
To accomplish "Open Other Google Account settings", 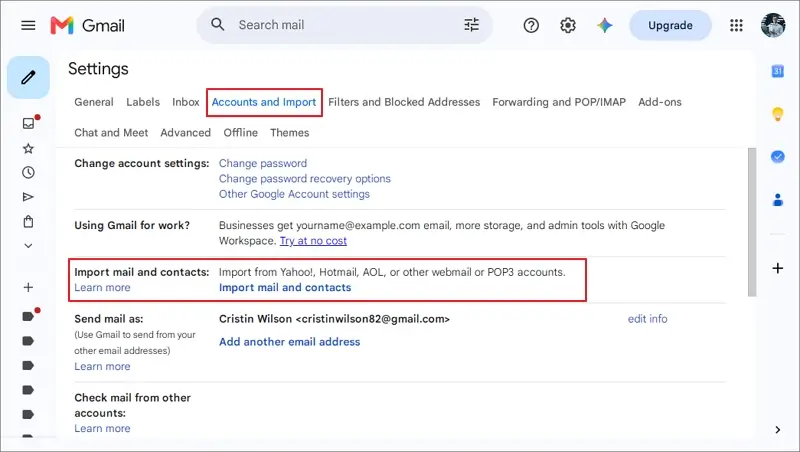I will [x=294, y=194].
